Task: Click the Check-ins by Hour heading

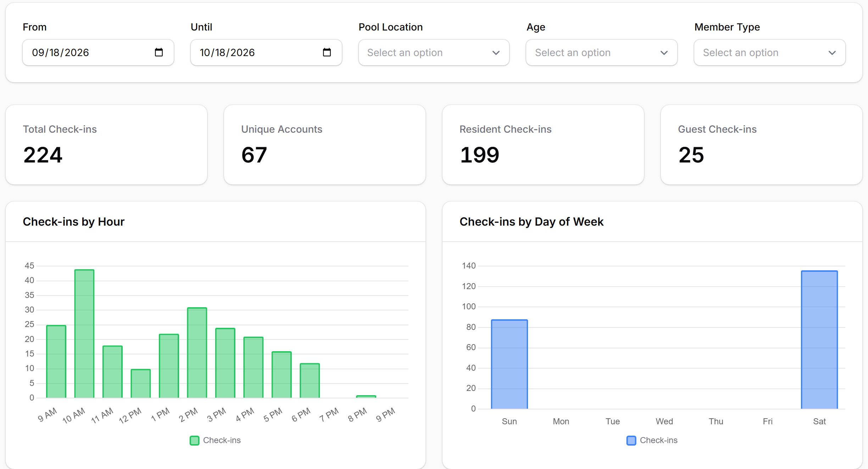Action: (74, 222)
